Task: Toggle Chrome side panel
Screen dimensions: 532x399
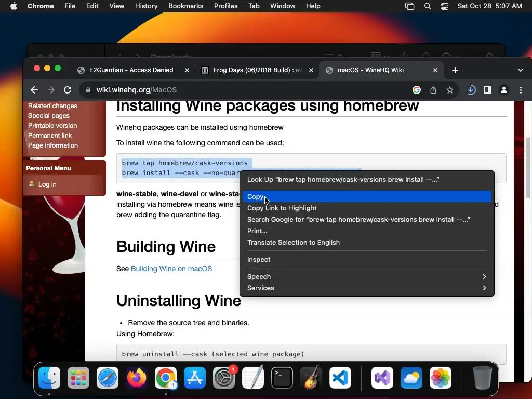Action: (487, 90)
